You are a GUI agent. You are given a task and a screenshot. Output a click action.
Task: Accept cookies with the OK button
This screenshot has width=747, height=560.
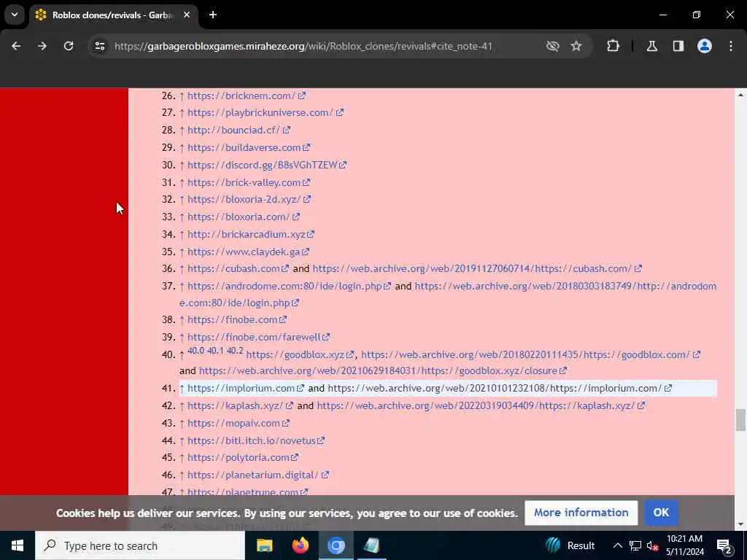click(661, 513)
